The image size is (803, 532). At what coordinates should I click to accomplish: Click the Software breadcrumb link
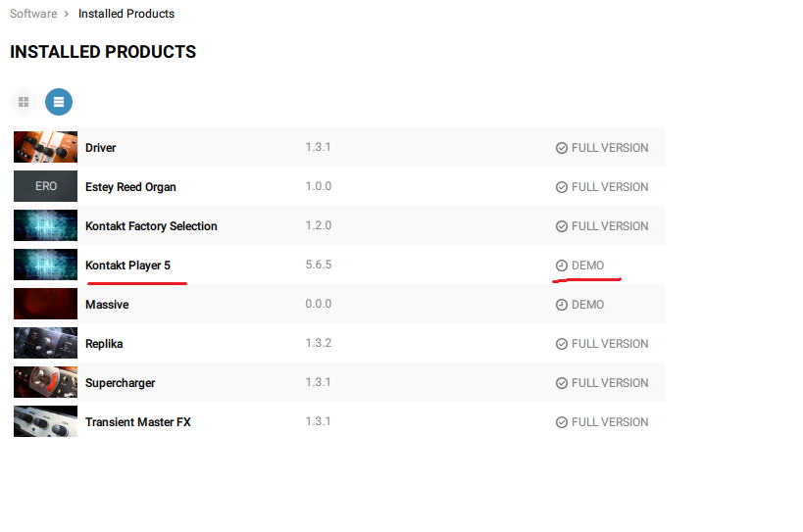(x=33, y=14)
